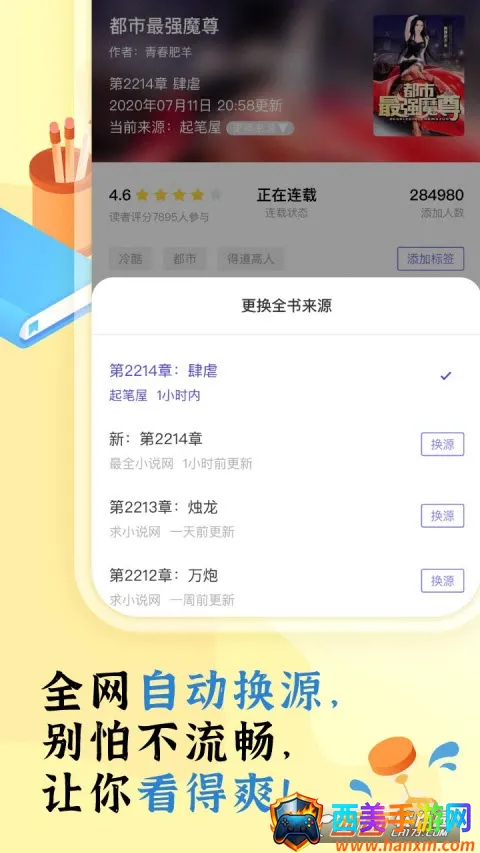
Task: Click the book title 都市最强魔尊
Action: click(x=164, y=26)
